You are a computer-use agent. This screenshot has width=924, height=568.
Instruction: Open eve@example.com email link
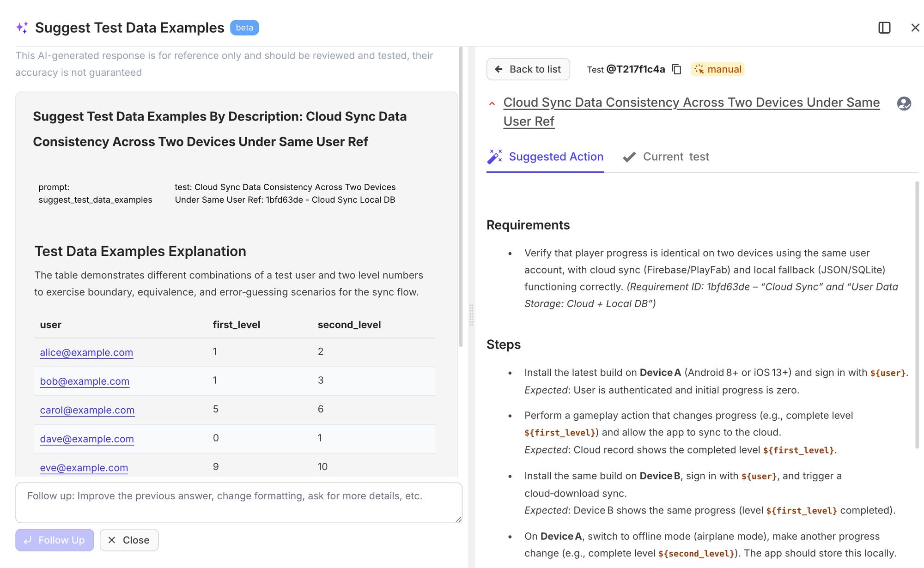84,468
